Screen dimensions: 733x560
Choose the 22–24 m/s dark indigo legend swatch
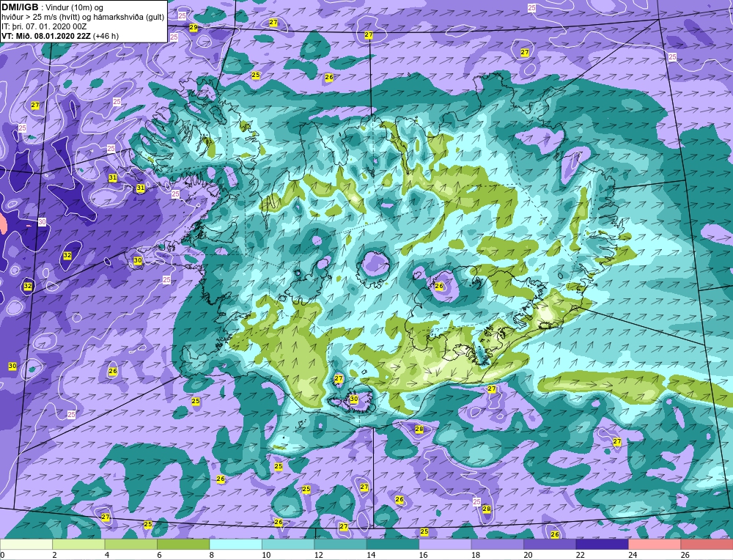(x=602, y=544)
